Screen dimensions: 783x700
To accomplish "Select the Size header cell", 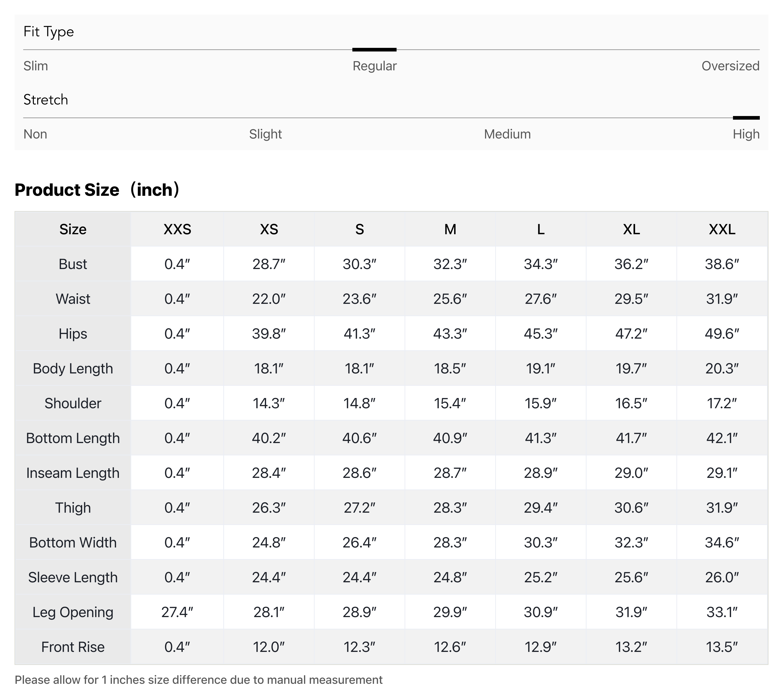I will (73, 229).
